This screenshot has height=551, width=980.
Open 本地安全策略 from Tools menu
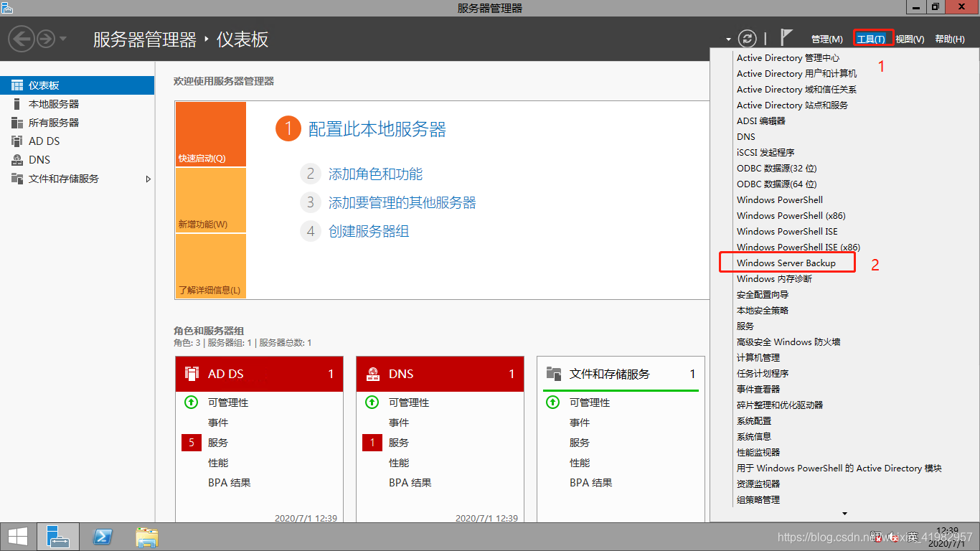(x=763, y=311)
